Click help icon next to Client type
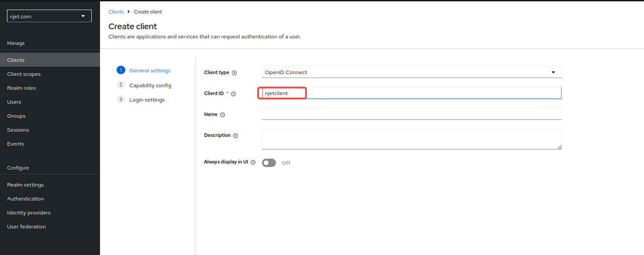The width and height of the screenshot is (644, 255). click(x=234, y=73)
